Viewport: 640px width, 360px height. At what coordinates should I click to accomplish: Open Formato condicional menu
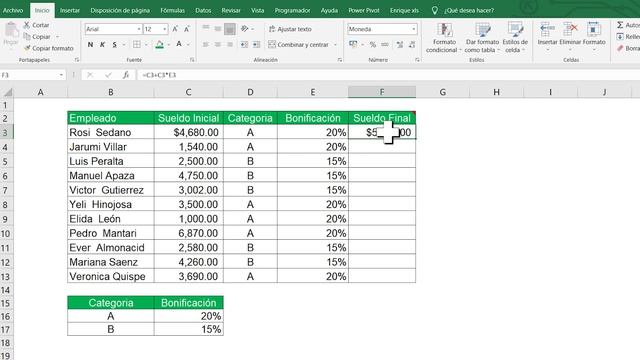pyautogui.click(x=444, y=38)
